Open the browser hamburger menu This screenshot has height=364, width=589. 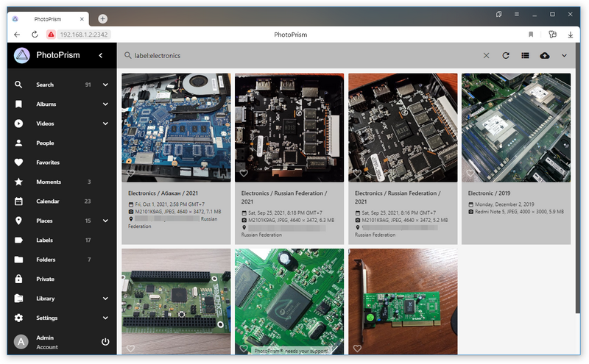tap(517, 14)
